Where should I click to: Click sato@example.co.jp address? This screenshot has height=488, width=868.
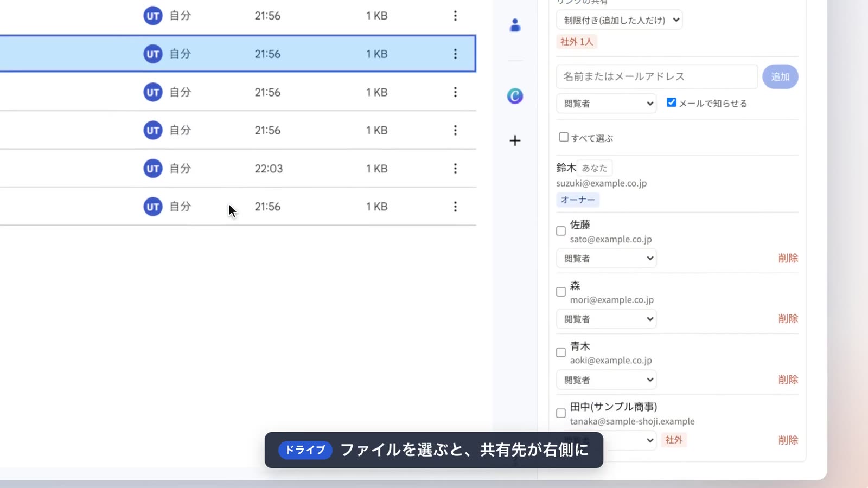[x=611, y=239]
